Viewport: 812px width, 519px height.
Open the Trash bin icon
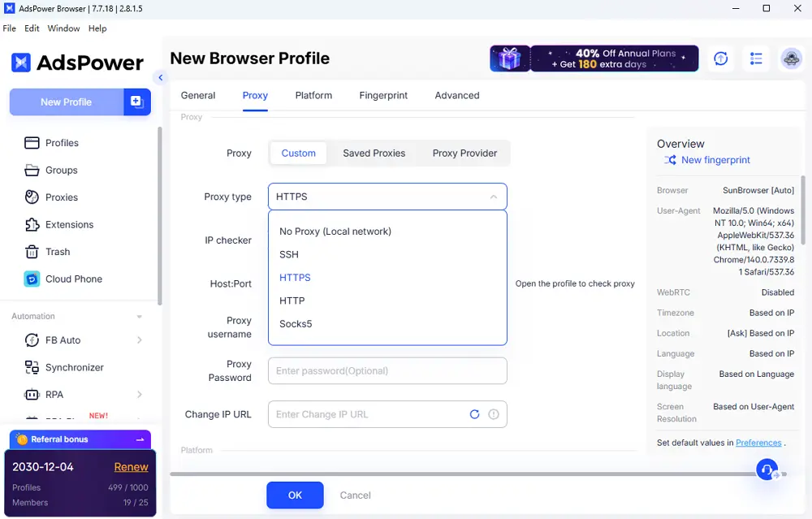point(32,252)
